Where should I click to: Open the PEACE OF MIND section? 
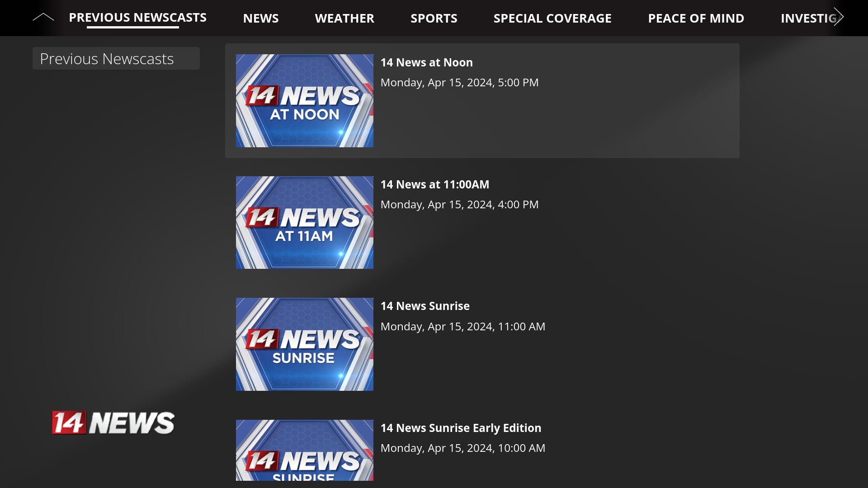(x=696, y=18)
